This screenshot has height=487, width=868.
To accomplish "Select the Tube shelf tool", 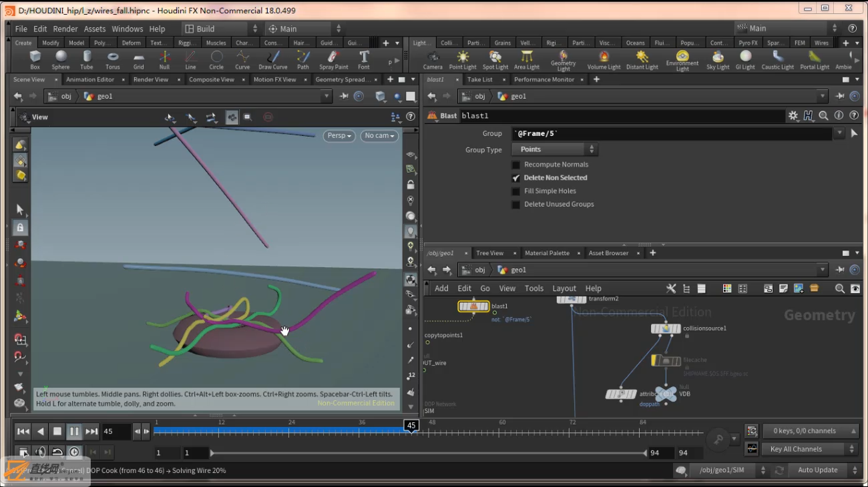I will (x=87, y=59).
